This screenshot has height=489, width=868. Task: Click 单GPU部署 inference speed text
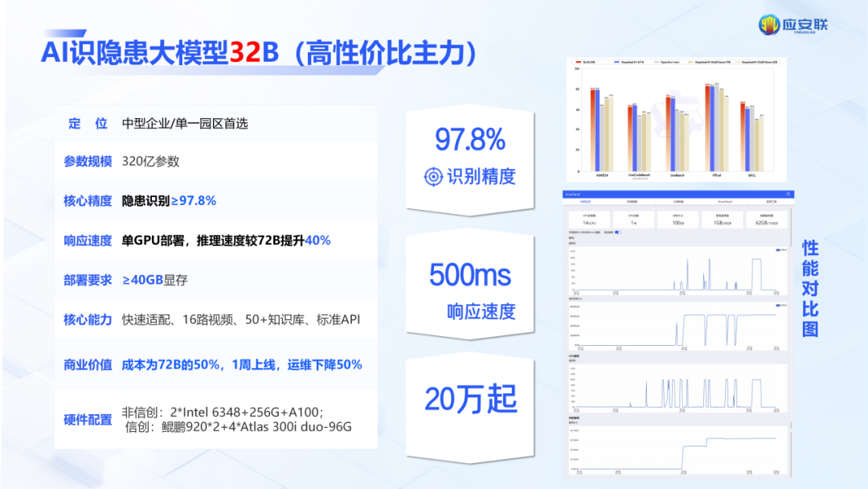coord(226,240)
